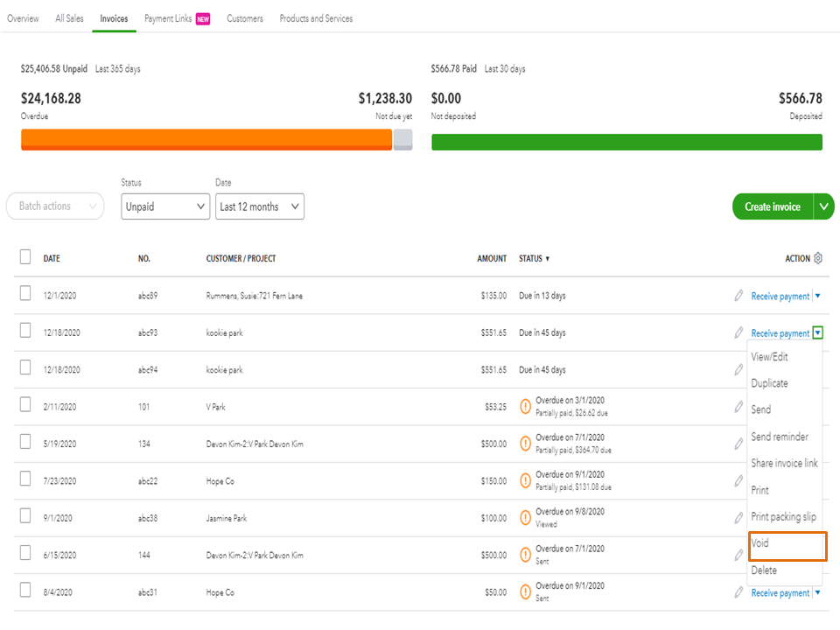Select the checkbox for invoice abc22

[x=25, y=480]
